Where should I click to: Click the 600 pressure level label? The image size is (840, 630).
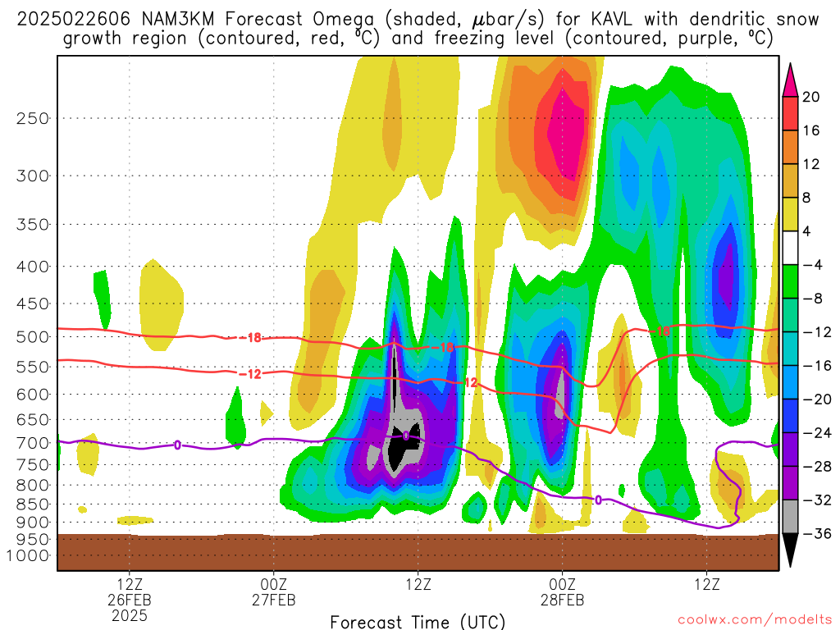click(x=33, y=395)
